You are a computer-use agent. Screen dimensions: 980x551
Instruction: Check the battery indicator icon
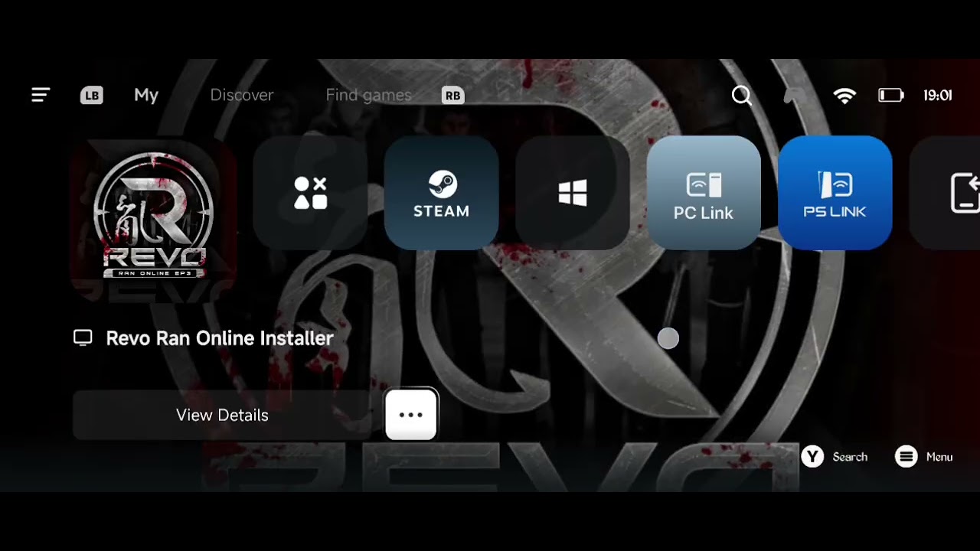[x=891, y=96]
